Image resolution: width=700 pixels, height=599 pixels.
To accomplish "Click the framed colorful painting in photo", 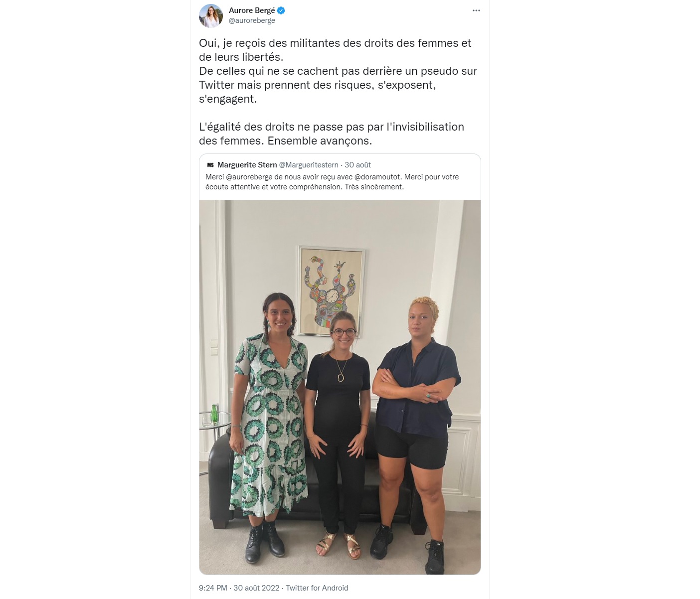I will 332,291.
